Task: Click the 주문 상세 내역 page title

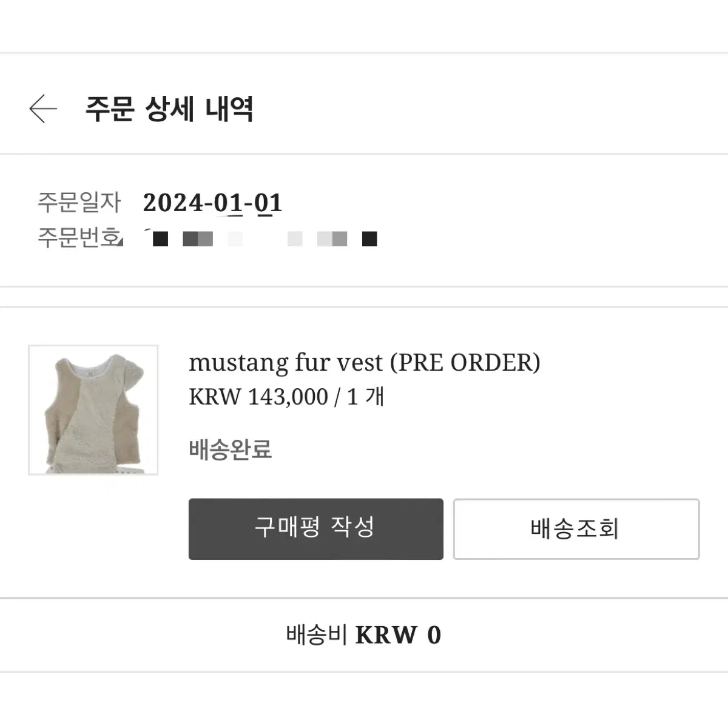Action: pos(169,109)
